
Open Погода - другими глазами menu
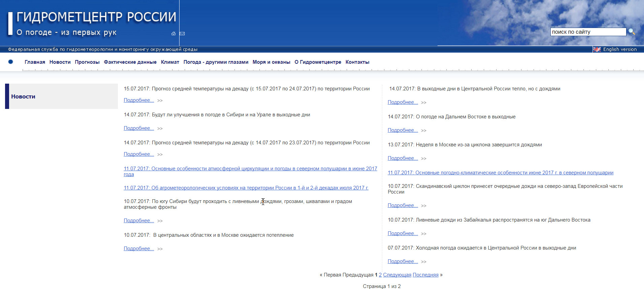216,62
